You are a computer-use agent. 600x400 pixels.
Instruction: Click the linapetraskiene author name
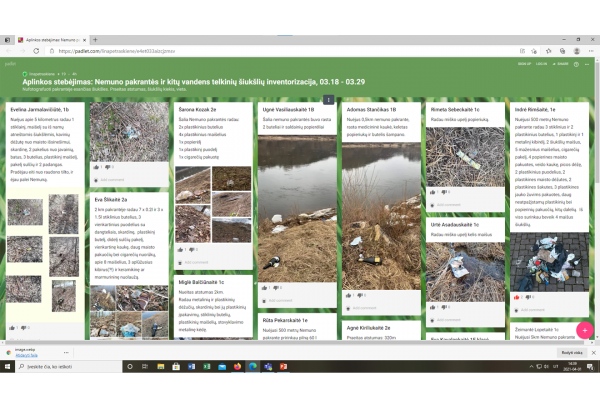tap(42, 74)
